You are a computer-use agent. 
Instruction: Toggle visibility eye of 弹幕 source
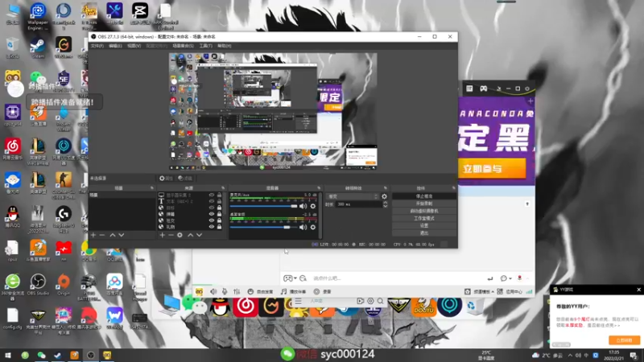[x=212, y=214]
